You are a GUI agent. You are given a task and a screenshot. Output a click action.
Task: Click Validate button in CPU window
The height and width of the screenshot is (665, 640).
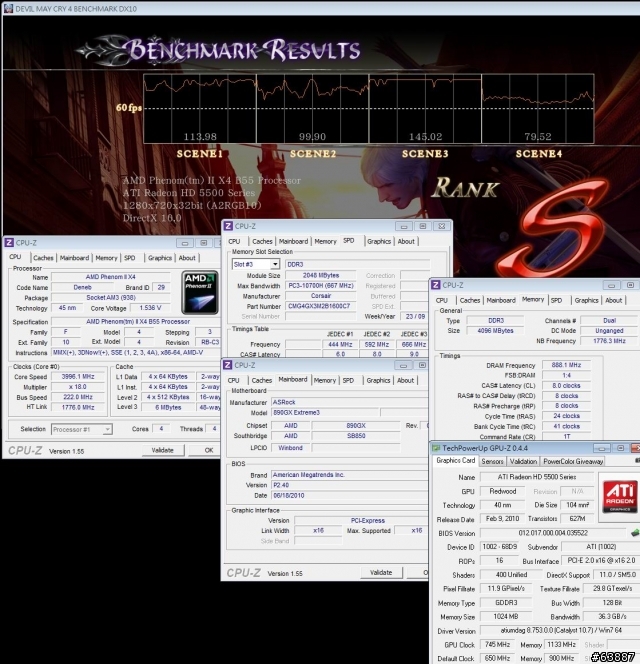162,450
